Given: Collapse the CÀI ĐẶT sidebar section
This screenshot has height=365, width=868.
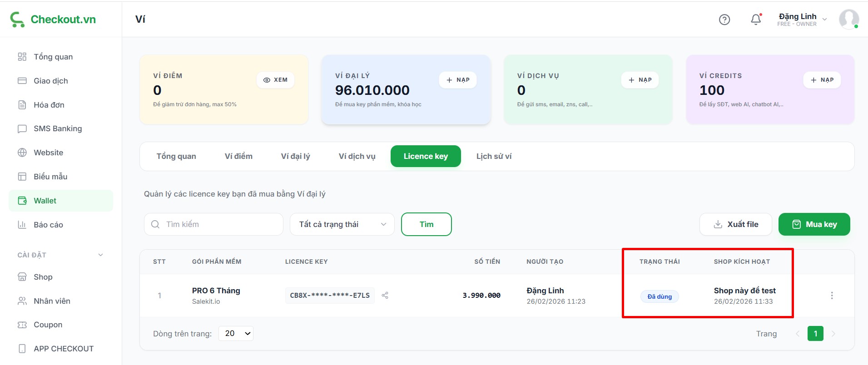Looking at the screenshot, I should coord(100,255).
